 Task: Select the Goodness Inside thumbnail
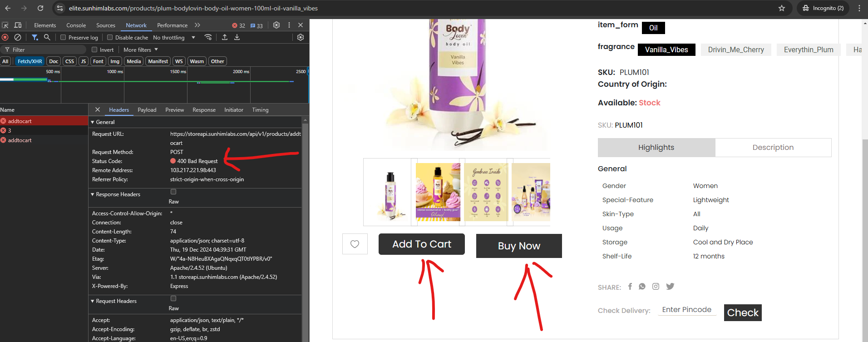click(486, 192)
